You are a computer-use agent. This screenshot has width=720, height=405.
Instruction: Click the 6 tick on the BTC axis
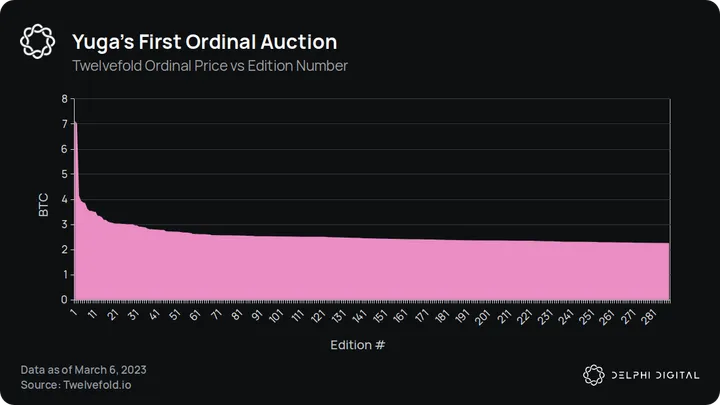(64, 149)
